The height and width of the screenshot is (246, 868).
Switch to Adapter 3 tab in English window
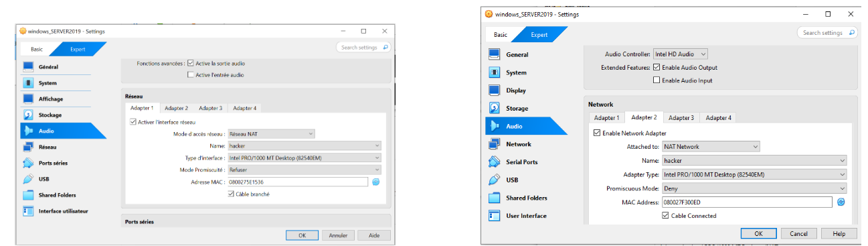pyautogui.click(x=681, y=118)
